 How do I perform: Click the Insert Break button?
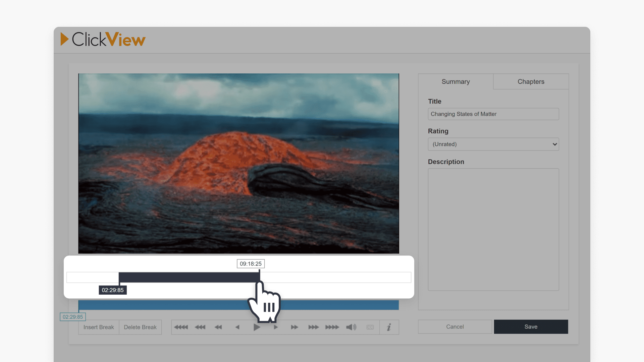[98, 327]
